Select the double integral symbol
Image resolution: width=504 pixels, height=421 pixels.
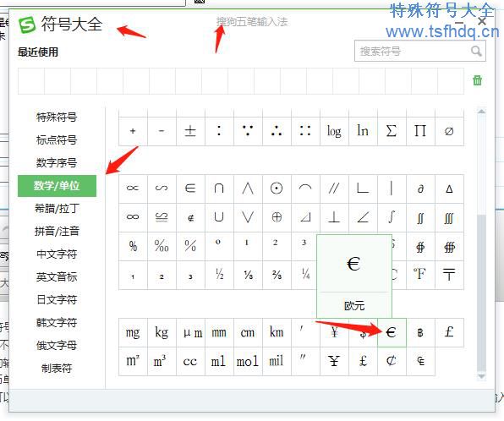click(420, 217)
